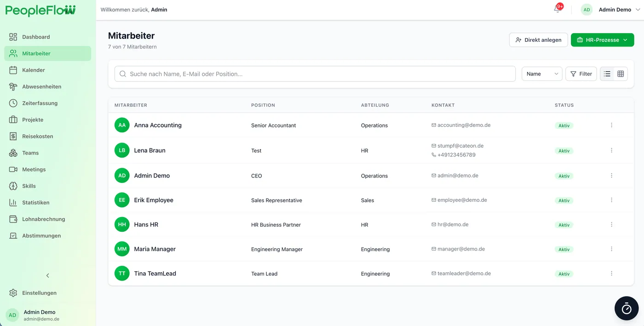Open the Name sort dropdown
Screen dimensions: 644x326
click(x=542, y=74)
